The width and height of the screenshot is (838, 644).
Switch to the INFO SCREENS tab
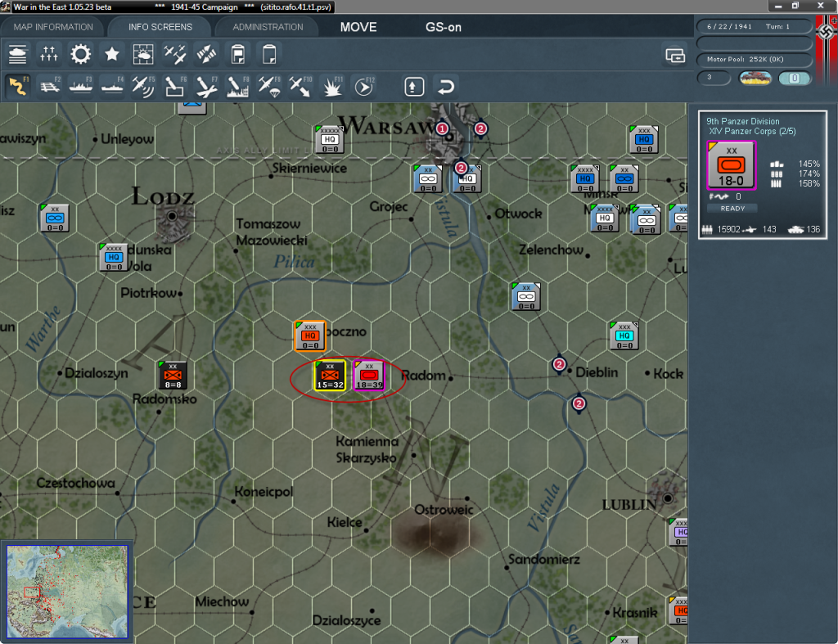(x=160, y=27)
